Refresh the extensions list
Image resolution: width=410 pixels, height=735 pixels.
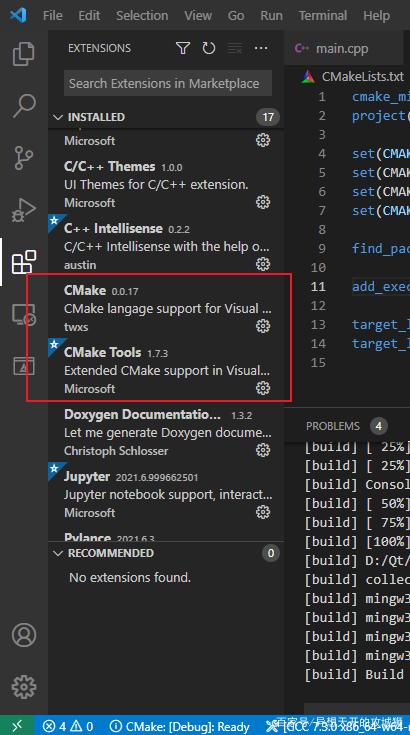(x=209, y=48)
